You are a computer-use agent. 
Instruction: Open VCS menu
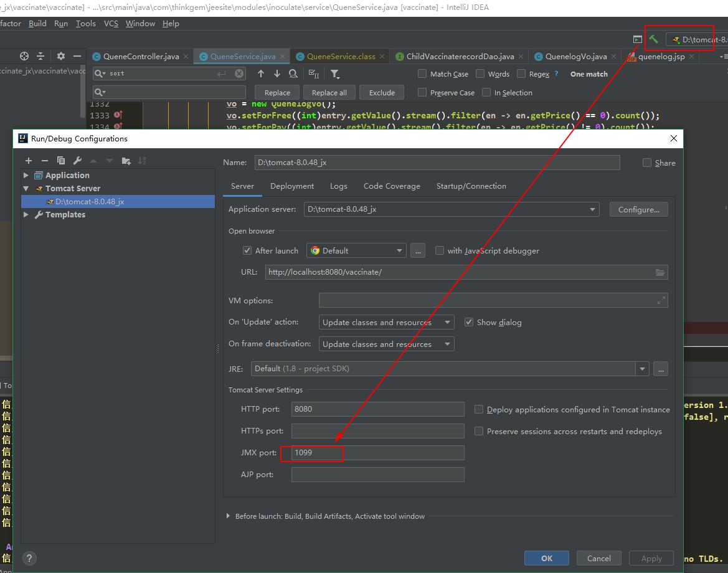[111, 23]
